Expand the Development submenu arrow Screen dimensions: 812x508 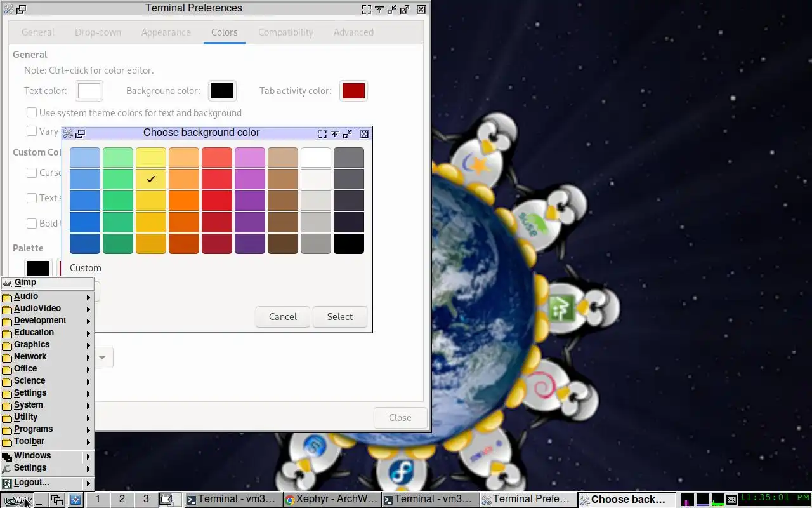coord(88,321)
